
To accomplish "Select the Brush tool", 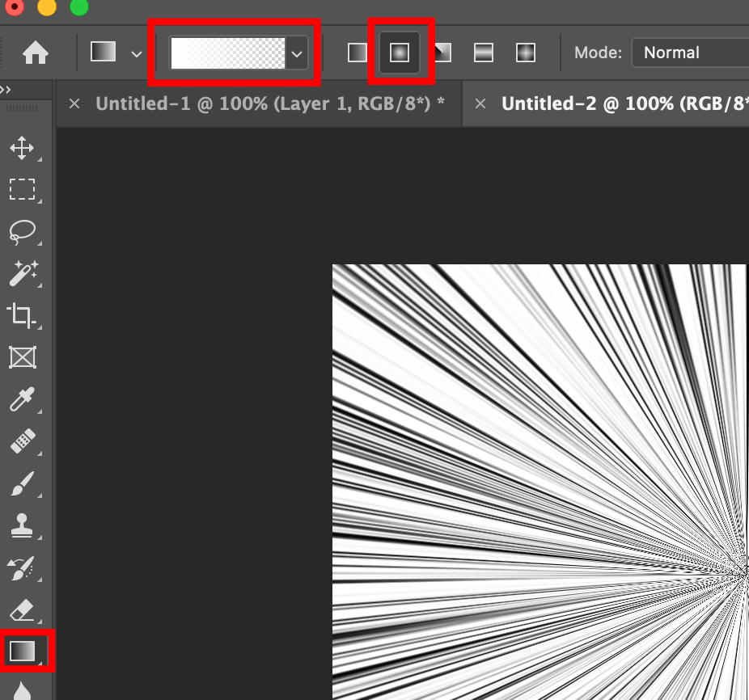I will (x=22, y=483).
